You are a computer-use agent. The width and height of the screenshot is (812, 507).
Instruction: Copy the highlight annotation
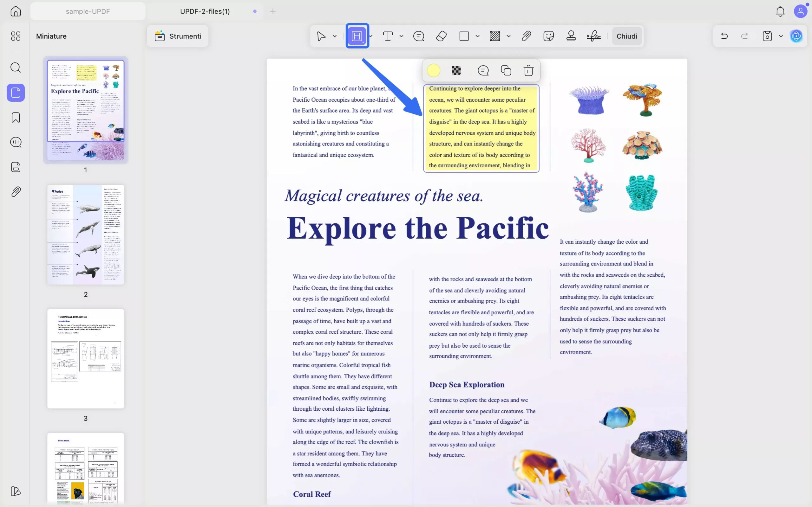point(506,70)
